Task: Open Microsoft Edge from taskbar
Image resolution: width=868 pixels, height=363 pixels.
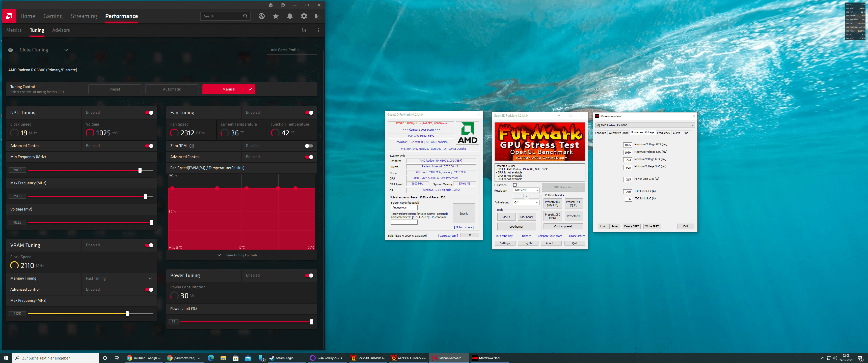Action: click(x=211, y=358)
